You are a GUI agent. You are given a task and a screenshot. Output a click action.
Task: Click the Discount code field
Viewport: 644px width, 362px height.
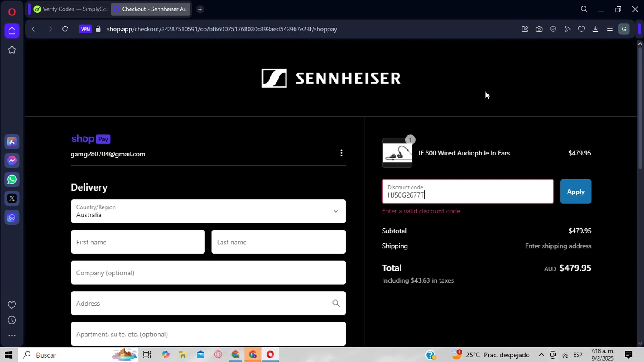468,192
